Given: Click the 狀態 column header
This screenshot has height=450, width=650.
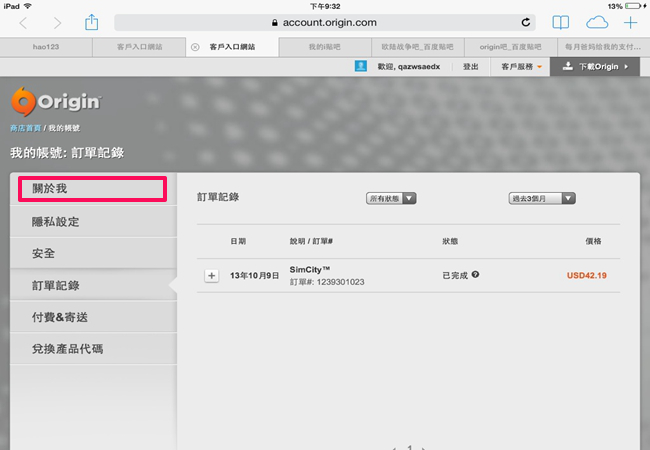Looking at the screenshot, I should pos(450,241).
